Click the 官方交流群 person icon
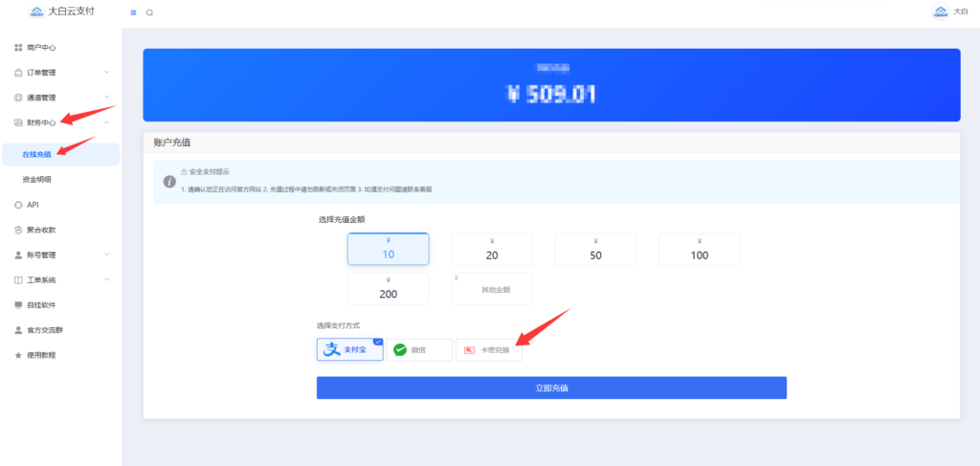 coord(18,330)
